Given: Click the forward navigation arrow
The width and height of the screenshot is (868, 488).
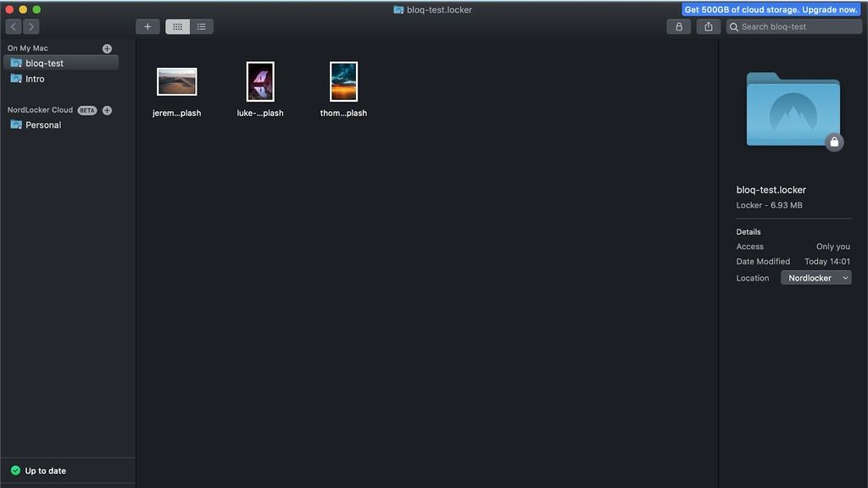Looking at the screenshot, I should click(31, 26).
